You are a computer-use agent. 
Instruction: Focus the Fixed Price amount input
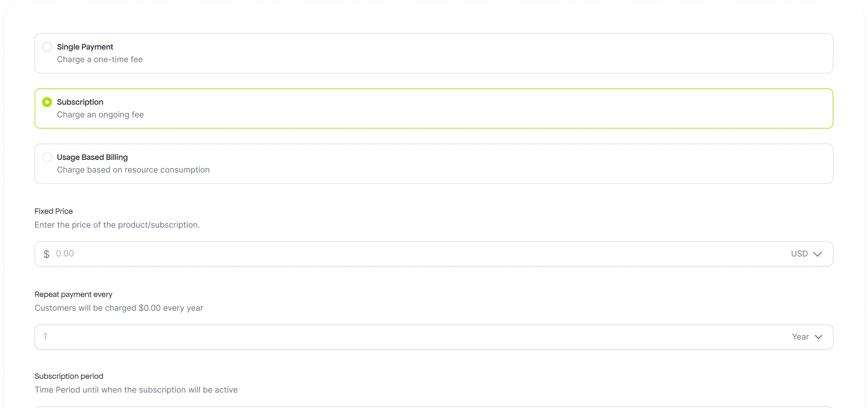380,254
